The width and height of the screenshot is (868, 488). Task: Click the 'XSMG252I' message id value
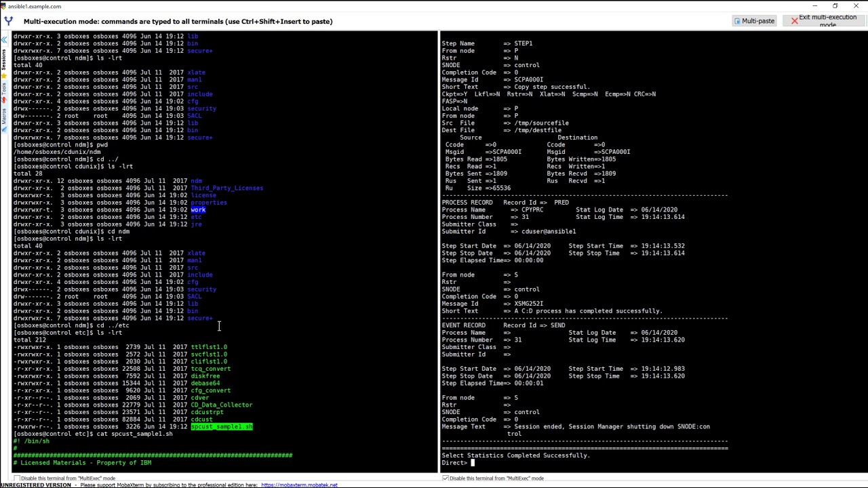click(x=529, y=304)
